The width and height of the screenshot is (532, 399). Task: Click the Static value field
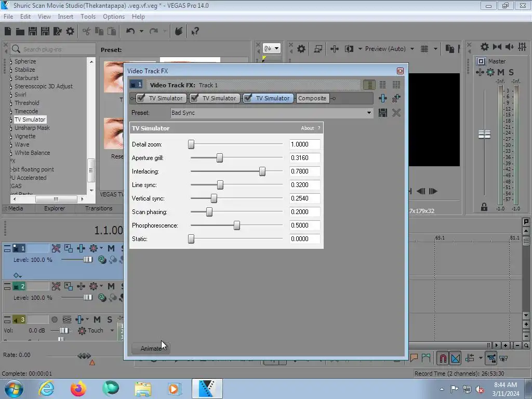(x=304, y=239)
